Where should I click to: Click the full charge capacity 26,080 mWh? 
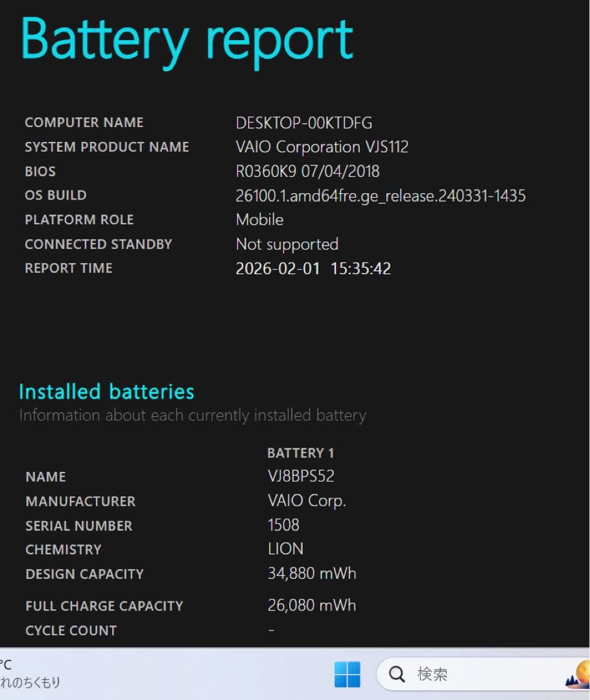(311, 605)
